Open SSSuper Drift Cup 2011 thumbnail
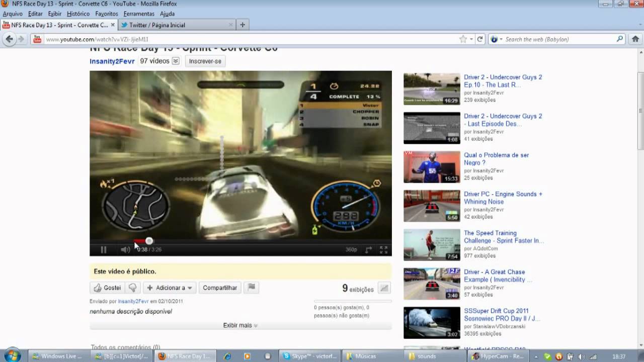The height and width of the screenshot is (362, 644). 432,322
